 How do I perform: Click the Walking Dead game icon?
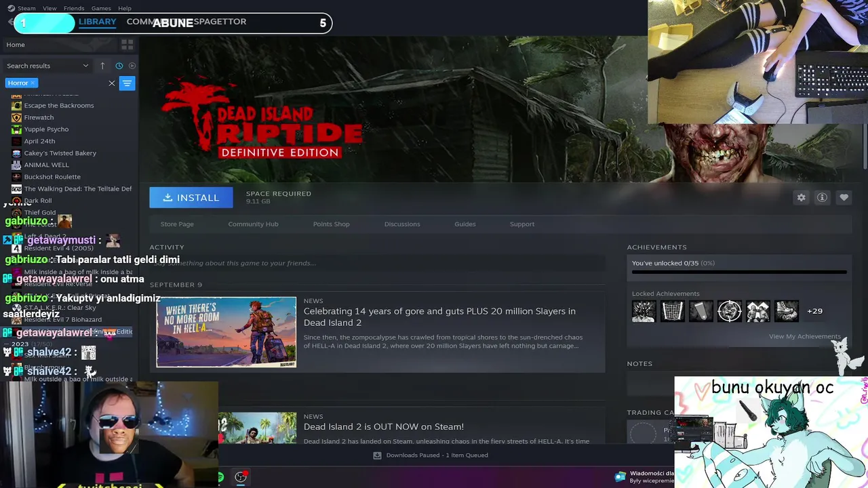tap(16, 188)
